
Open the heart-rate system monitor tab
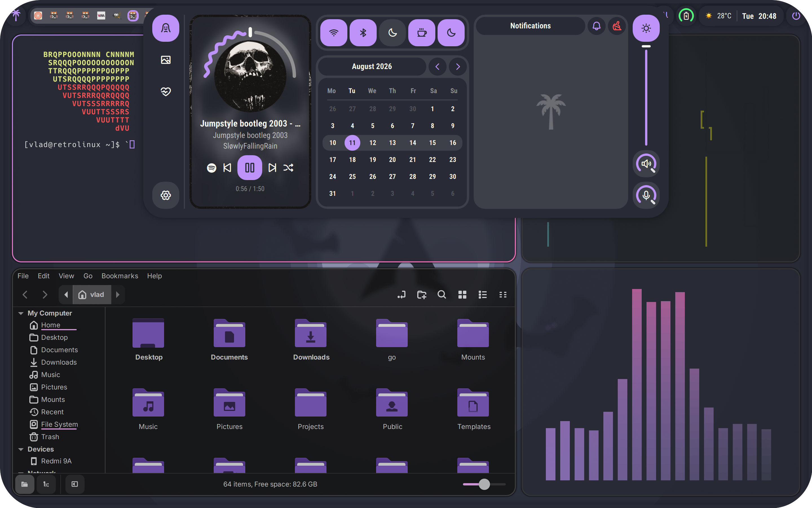(166, 91)
